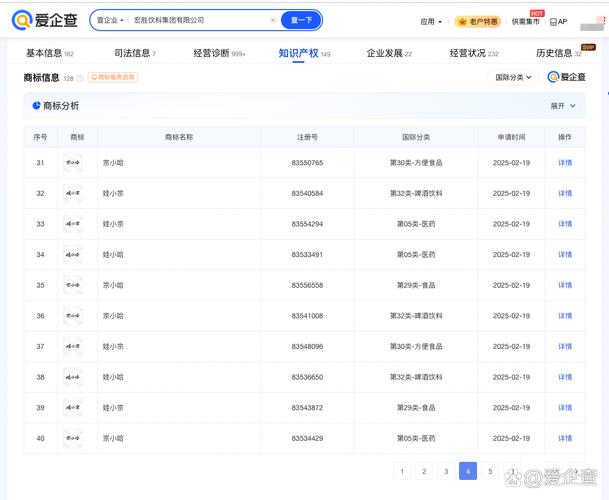The height and width of the screenshot is (500, 609).
Task: Click trademark thumbnail for row 32
Action: click(x=73, y=193)
